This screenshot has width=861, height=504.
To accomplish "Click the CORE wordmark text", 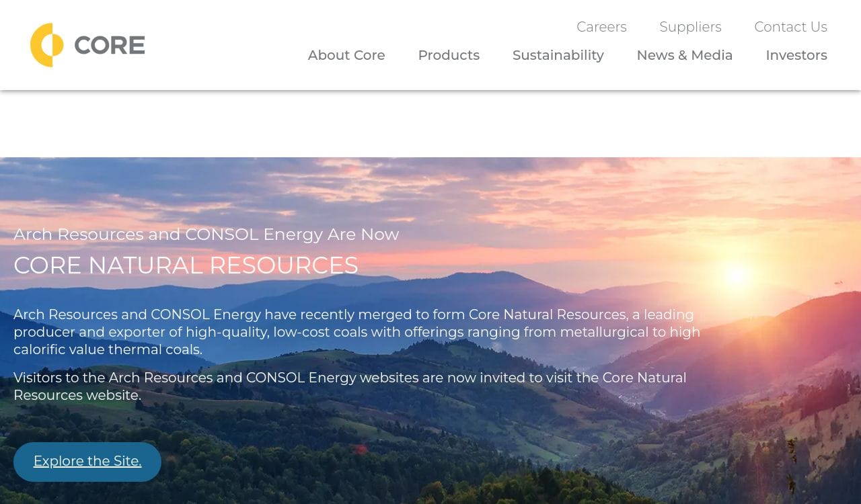I will pos(110,45).
